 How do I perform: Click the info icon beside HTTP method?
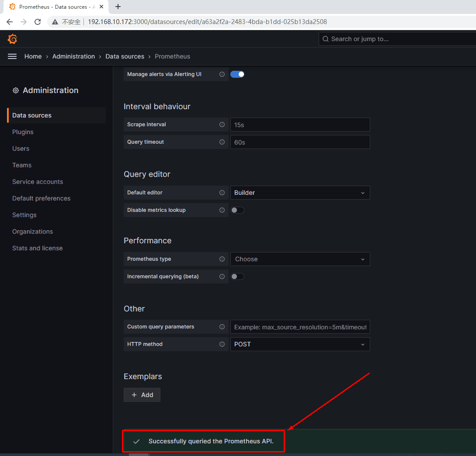[222, 344]
